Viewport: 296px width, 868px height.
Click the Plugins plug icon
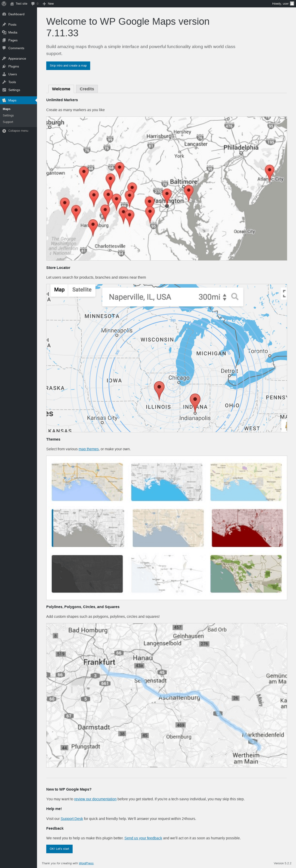pyautogui.click(x=4, y=66)
